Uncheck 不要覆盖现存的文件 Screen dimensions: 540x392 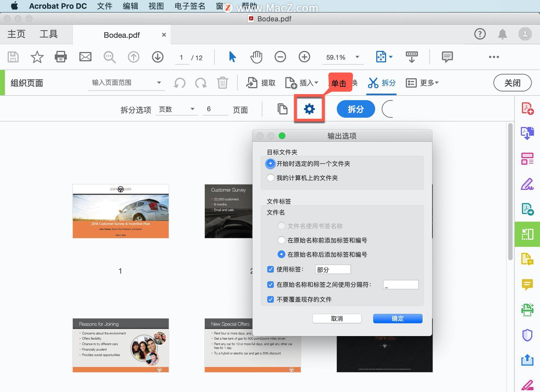(270, 299)
